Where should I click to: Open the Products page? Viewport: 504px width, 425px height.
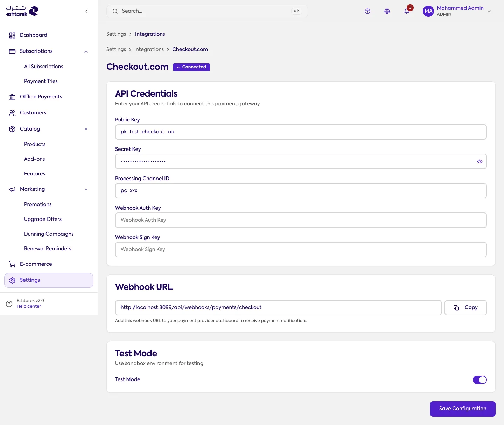[x=35, y=144]
